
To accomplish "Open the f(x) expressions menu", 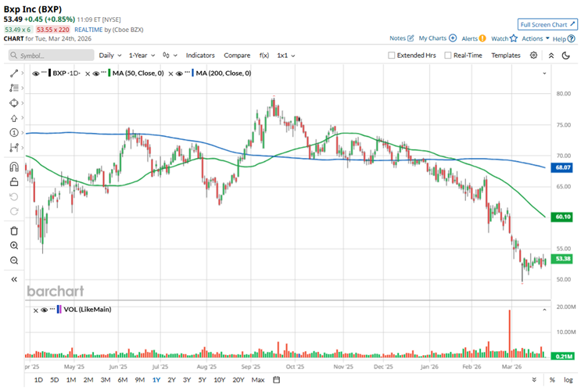I will tap(264, 56).
